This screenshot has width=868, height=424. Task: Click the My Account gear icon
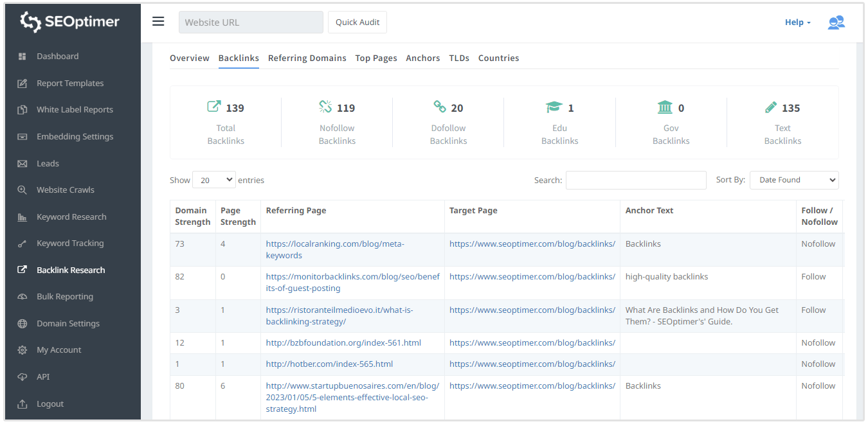[x=23, y=350]
